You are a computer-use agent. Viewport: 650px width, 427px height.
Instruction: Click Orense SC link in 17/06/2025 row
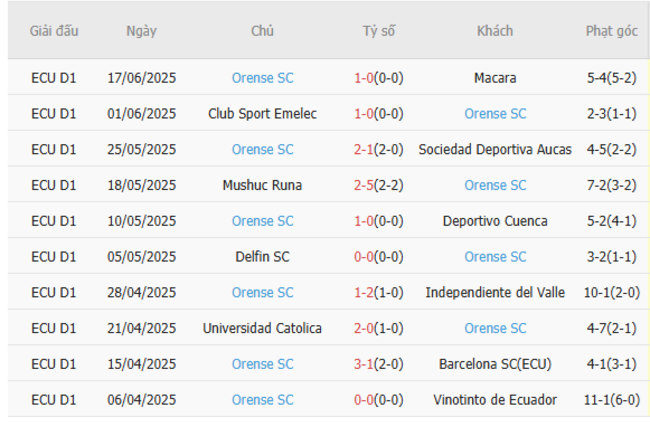(262, 78)
